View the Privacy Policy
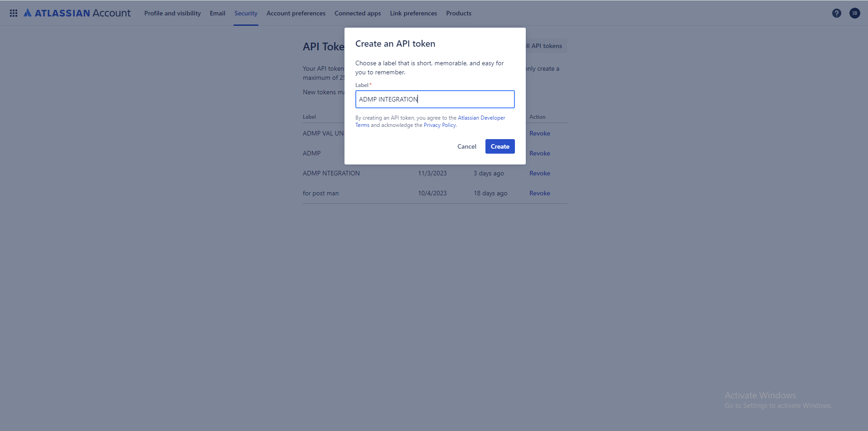The image size is (868, 431). point(439,125)
